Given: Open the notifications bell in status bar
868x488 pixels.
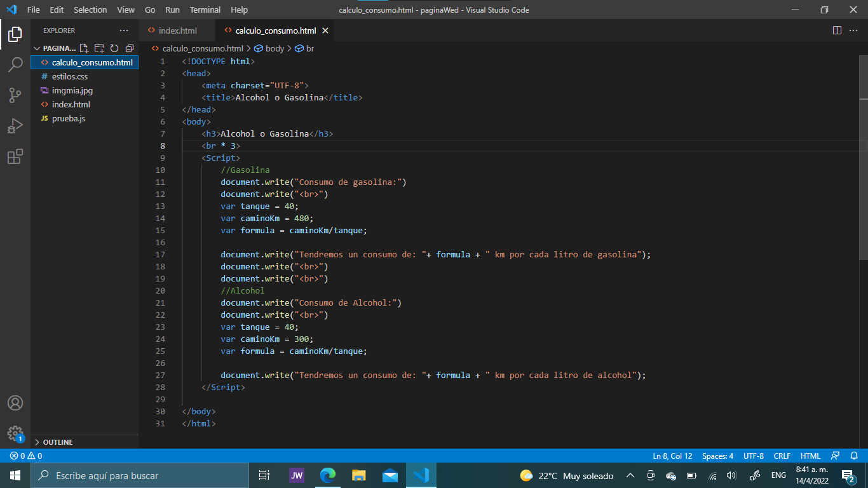Looking at the screenshot, I should [x=855, y=456].
